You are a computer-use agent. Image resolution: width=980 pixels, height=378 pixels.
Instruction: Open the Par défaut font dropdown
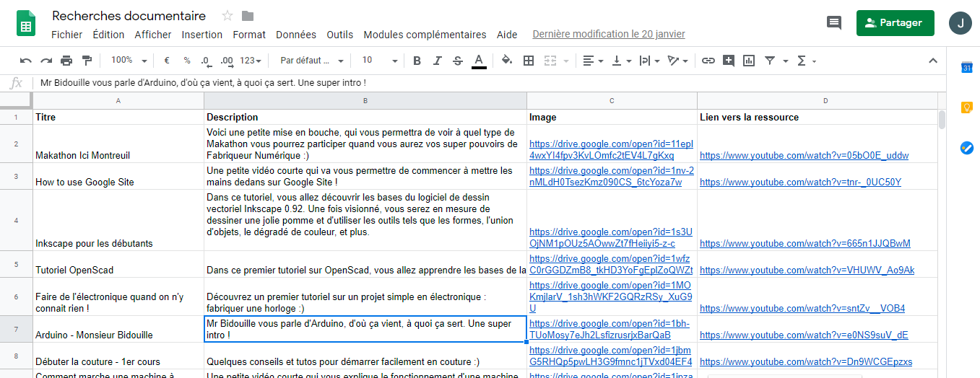311,61
